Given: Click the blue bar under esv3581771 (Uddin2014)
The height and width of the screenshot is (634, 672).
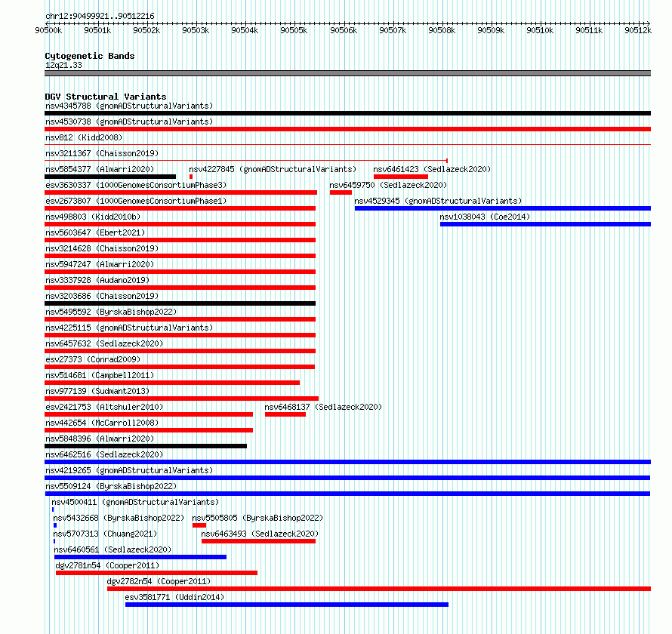Looking at the screenshot, I should (287, 605).
